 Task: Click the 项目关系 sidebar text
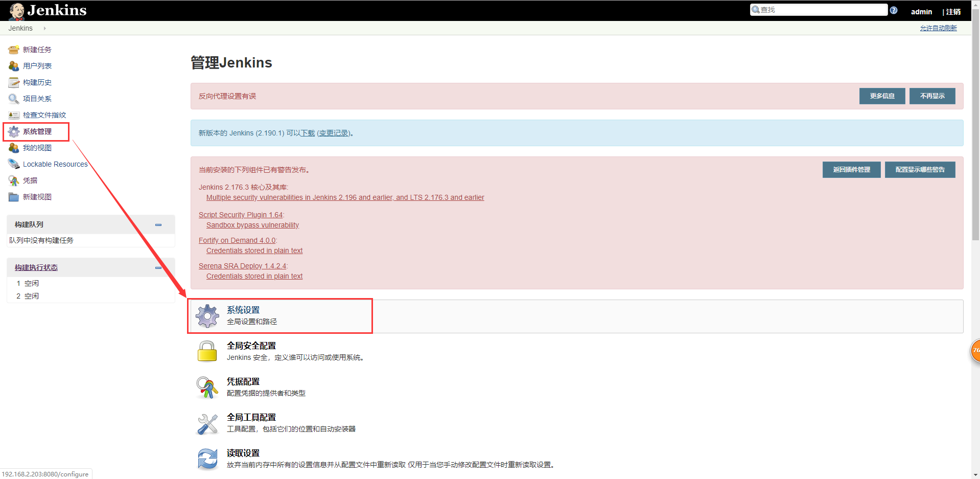37,99
